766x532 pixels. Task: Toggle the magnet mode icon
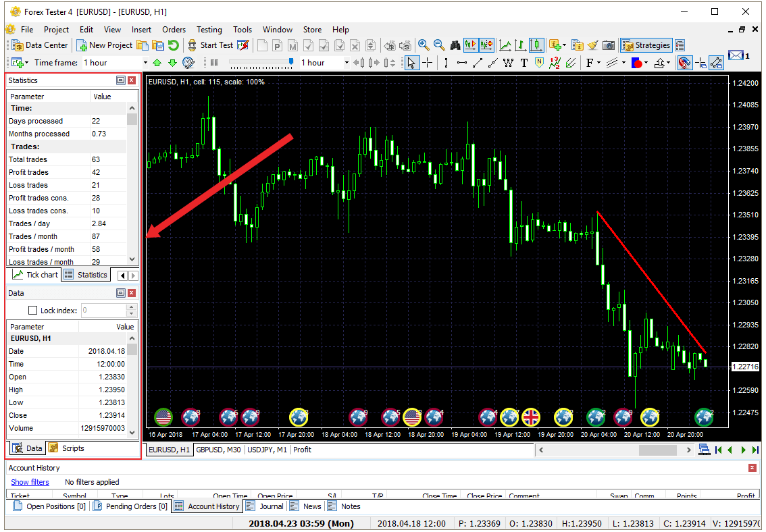684,63
